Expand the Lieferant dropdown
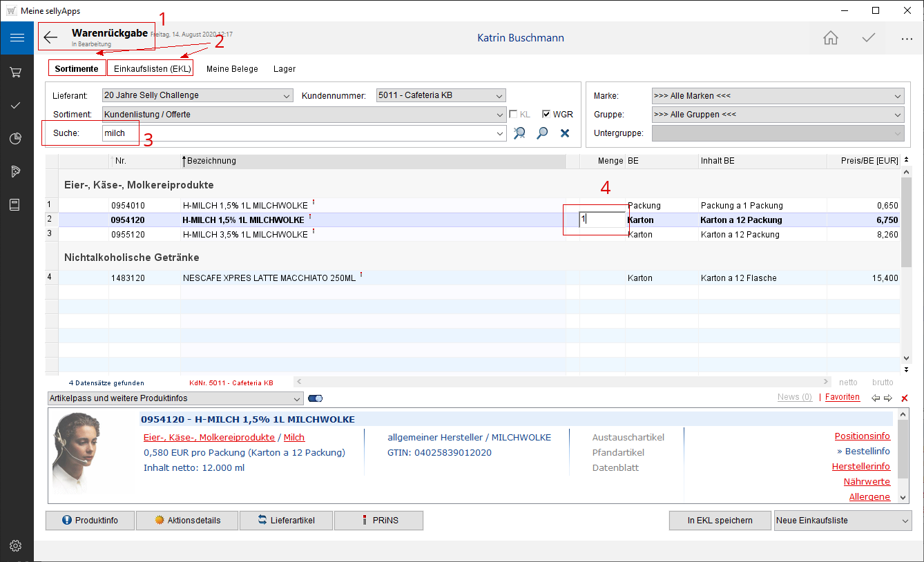 click(287, 95)
